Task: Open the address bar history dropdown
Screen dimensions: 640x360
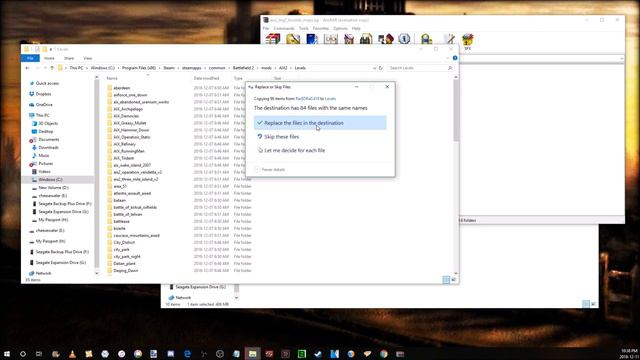Action: point(374,68)
